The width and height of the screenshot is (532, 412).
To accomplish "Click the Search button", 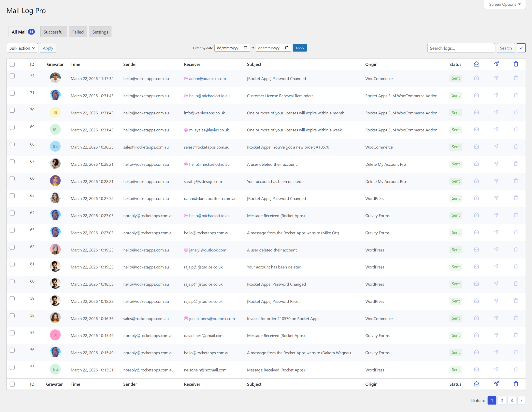I will pyautogui.click(x=506, y=48).
